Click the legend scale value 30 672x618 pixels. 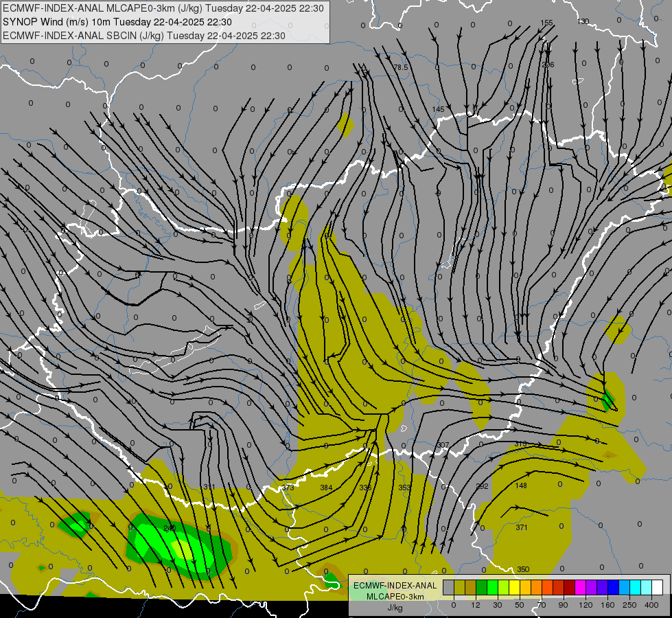[x=498, y=605]
